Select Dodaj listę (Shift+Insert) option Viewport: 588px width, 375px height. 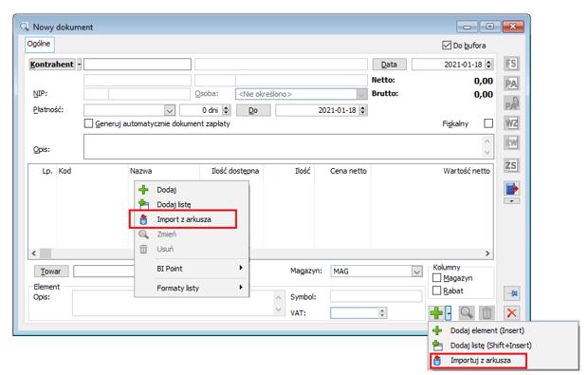[x=504, y=346]
